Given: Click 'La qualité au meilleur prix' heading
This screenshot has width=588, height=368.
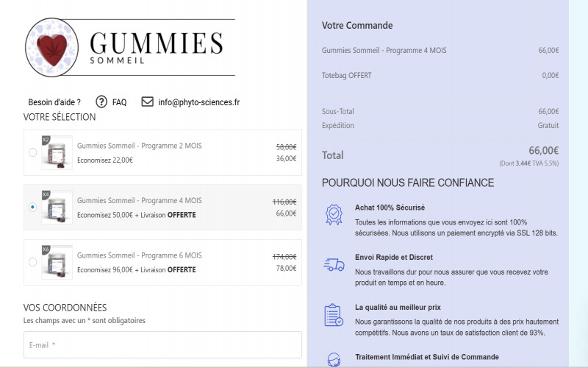Looking at the screenshot, I should [398, 307].
